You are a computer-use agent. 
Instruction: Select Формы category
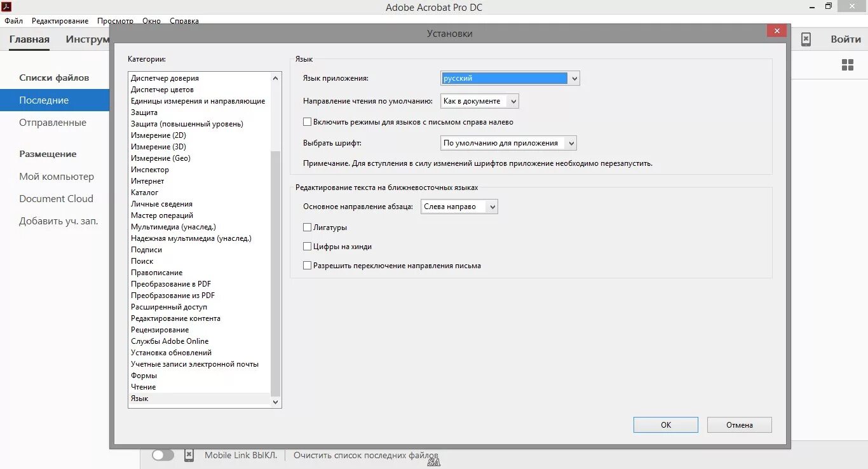click(199, 376)
